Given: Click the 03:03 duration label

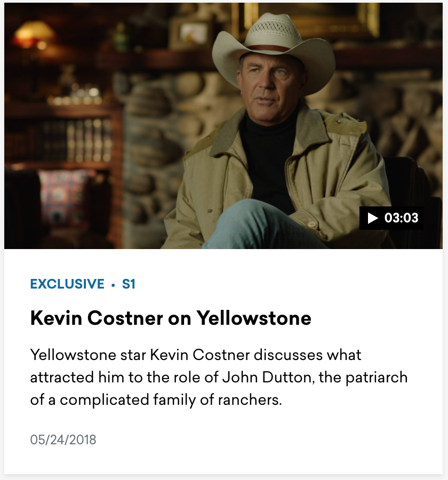Looking at the screenshot, I should [401, 218].
